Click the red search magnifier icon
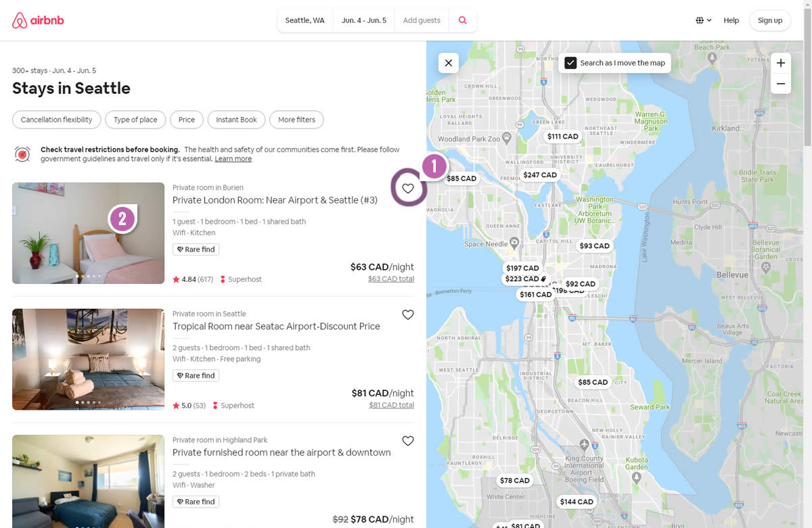Screen dimensions: 812x528 463,20
